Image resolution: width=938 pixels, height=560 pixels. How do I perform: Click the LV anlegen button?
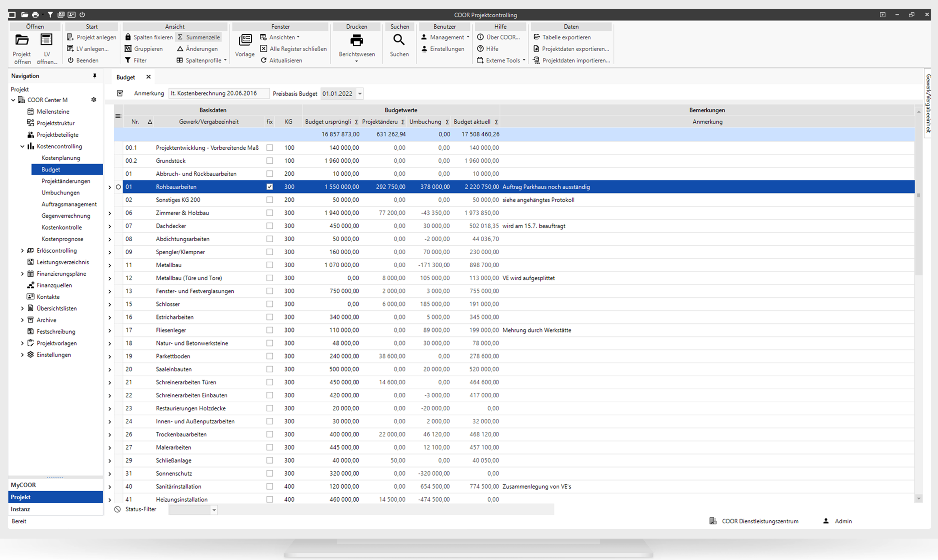(87, 48)
